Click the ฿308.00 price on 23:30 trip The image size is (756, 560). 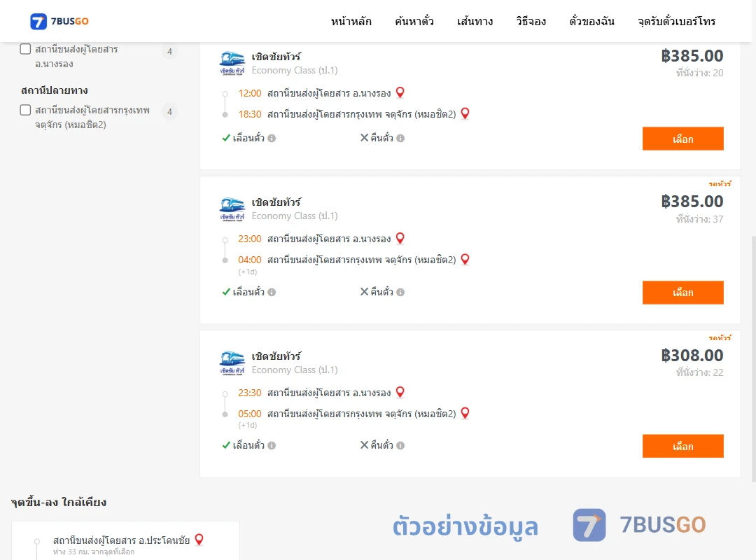(692, 356)
